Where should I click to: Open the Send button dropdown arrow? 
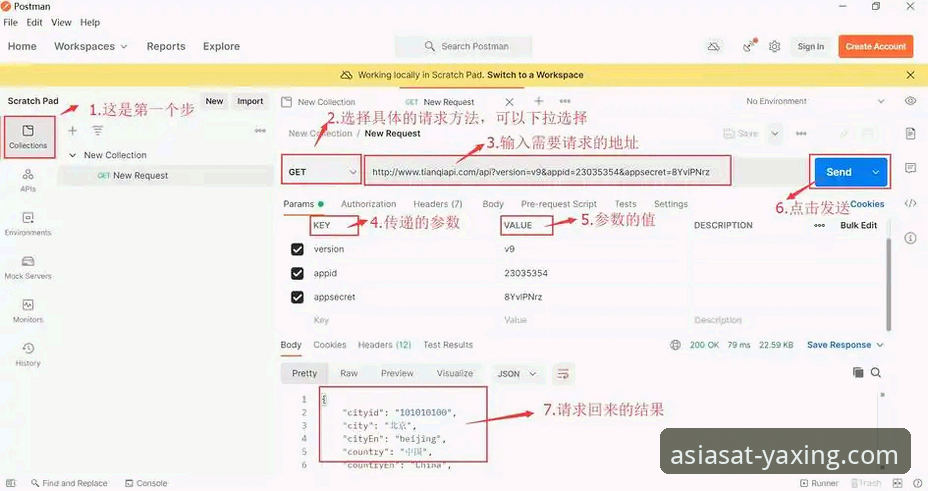point(875,172)
